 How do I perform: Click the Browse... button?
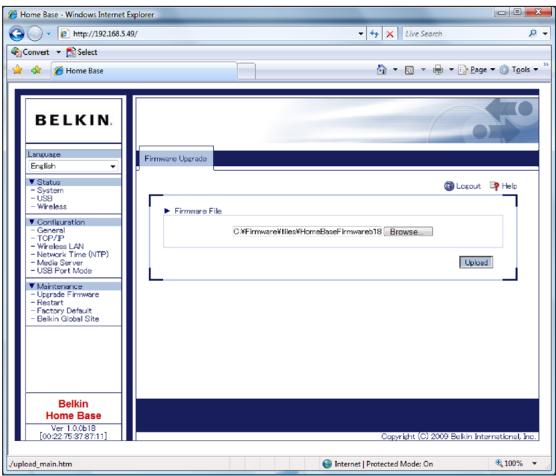tap(408, 232)
